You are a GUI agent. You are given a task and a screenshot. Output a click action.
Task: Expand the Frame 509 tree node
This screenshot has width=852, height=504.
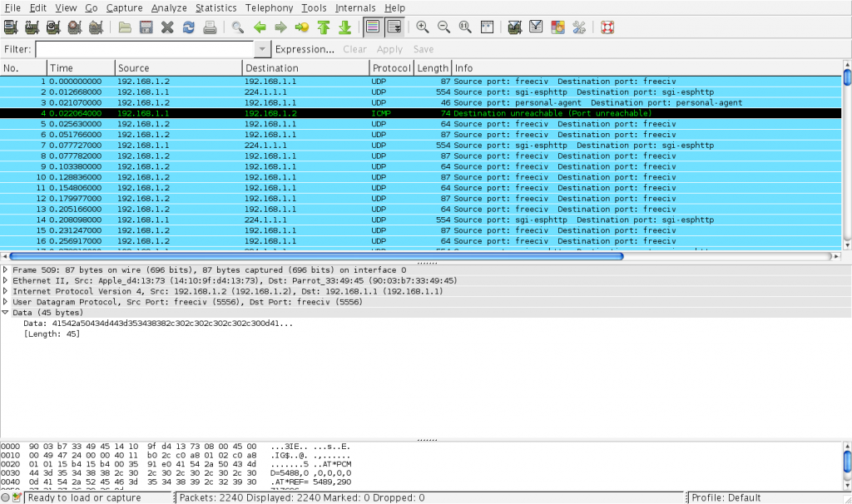point(5,270)
